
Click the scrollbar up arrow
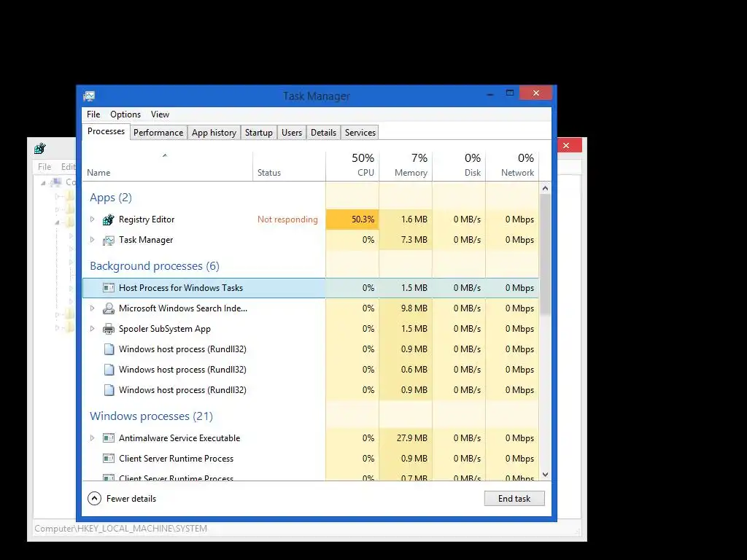(545, 189)
